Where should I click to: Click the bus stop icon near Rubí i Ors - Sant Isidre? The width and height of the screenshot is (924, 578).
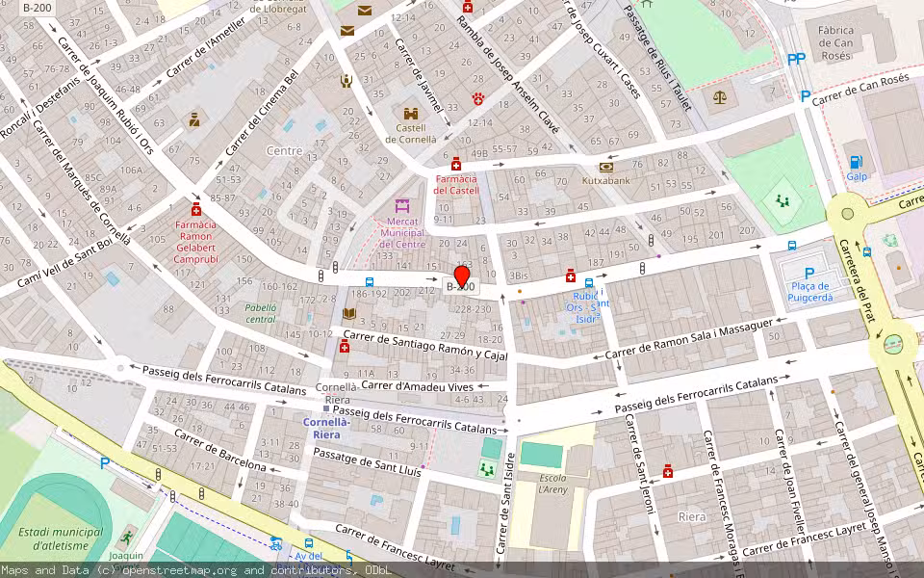click(589, 283)
